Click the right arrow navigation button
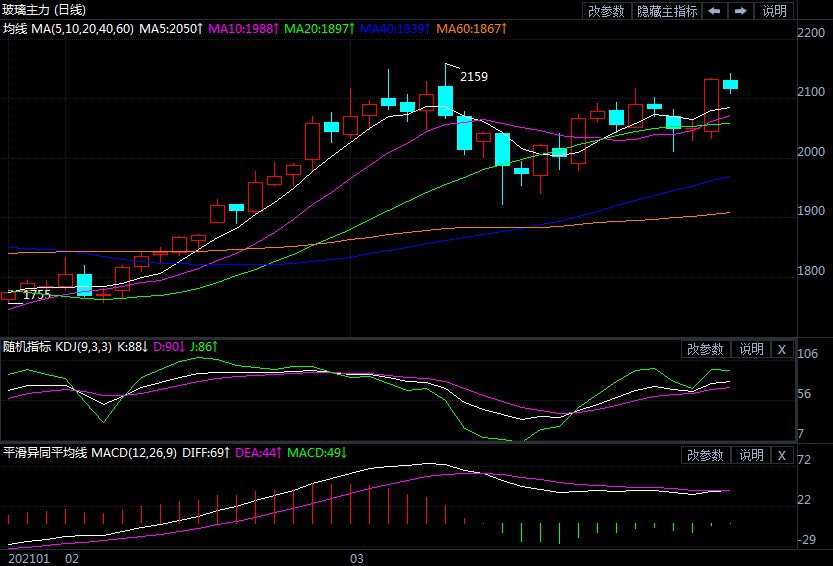Viewport: 833px width, 566px height. [740, 11]
